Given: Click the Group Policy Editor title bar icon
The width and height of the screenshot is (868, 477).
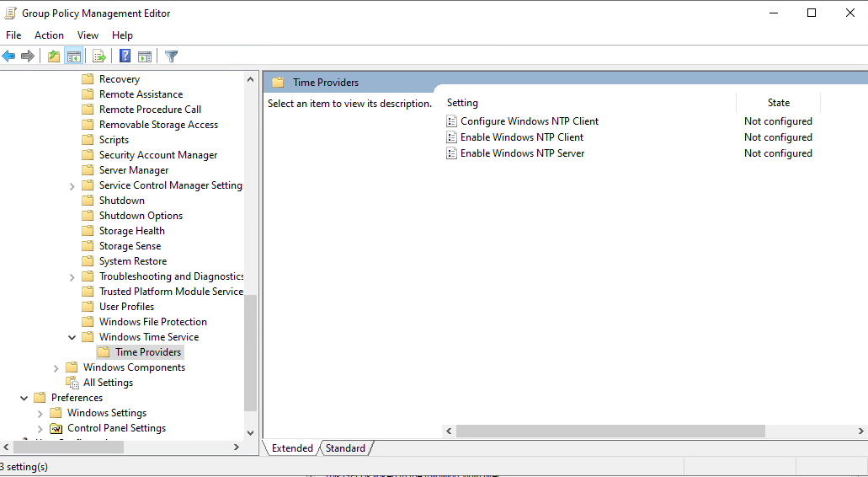Looking at the screenshot, I should (x=10, y=13).
